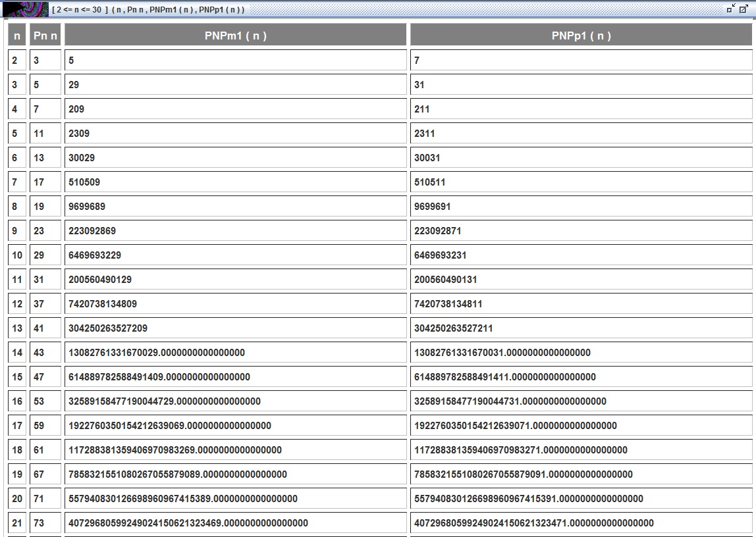Select the Pn cell 61 in row 18
The height and width of the screenshot is (537, 756).
click(45, 450)
